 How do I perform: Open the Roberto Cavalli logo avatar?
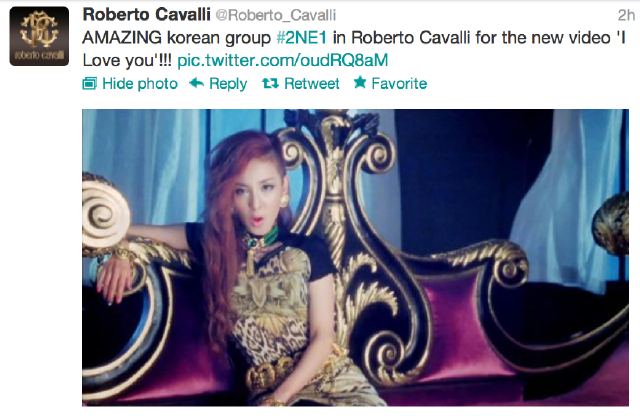coord(39,36)
